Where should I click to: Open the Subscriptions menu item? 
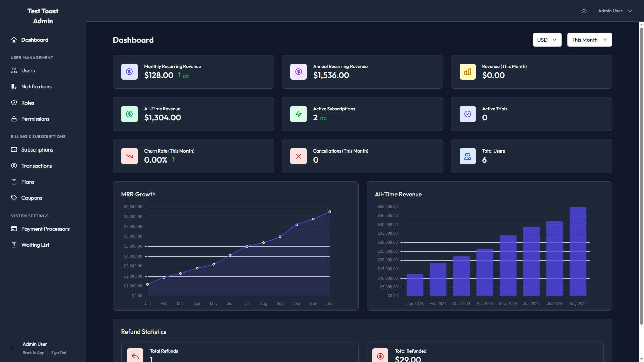click(37, 150)
